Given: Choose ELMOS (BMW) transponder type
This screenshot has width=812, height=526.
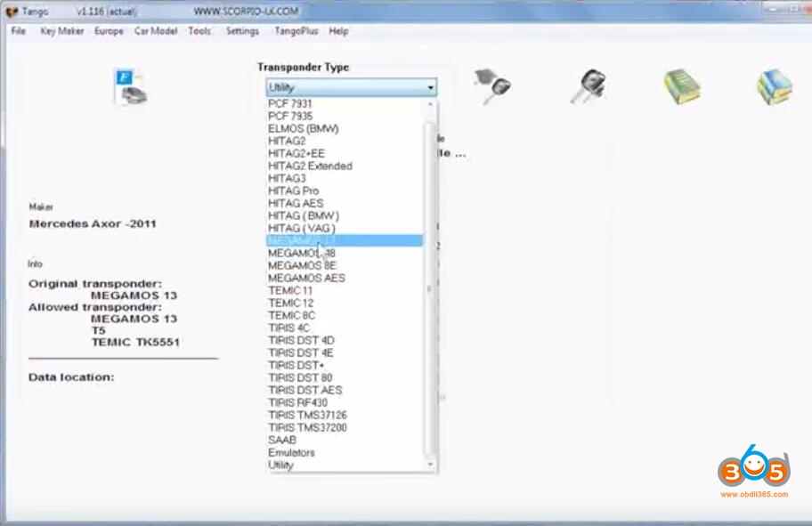Looking at the screenshot, I should point(345,128).
